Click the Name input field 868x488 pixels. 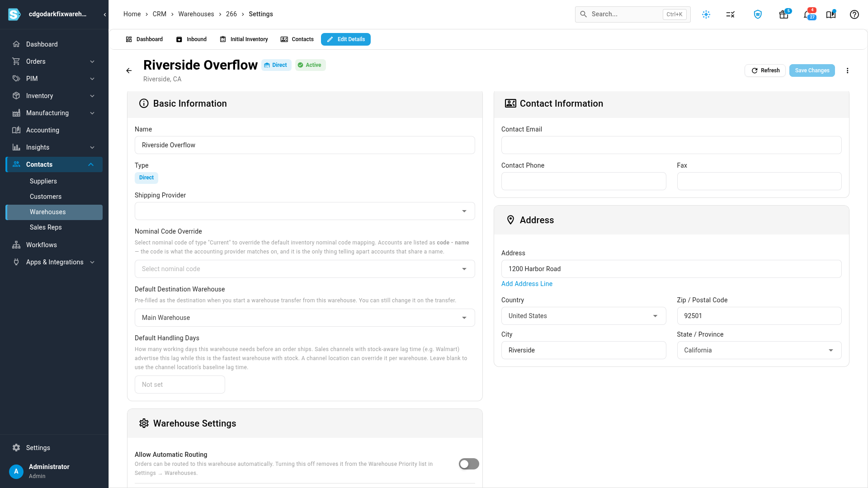coord(305,145)
